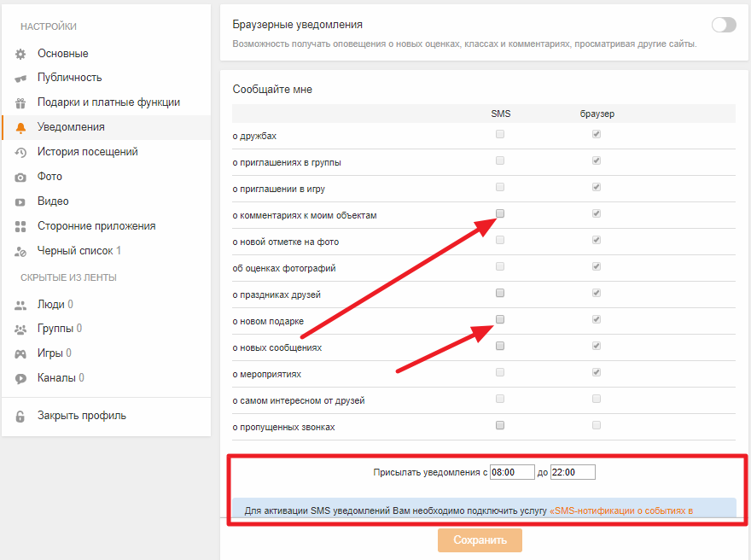Click the play icon beside Видео
This screenshot has width=751, height=560.
coord(20,202)
